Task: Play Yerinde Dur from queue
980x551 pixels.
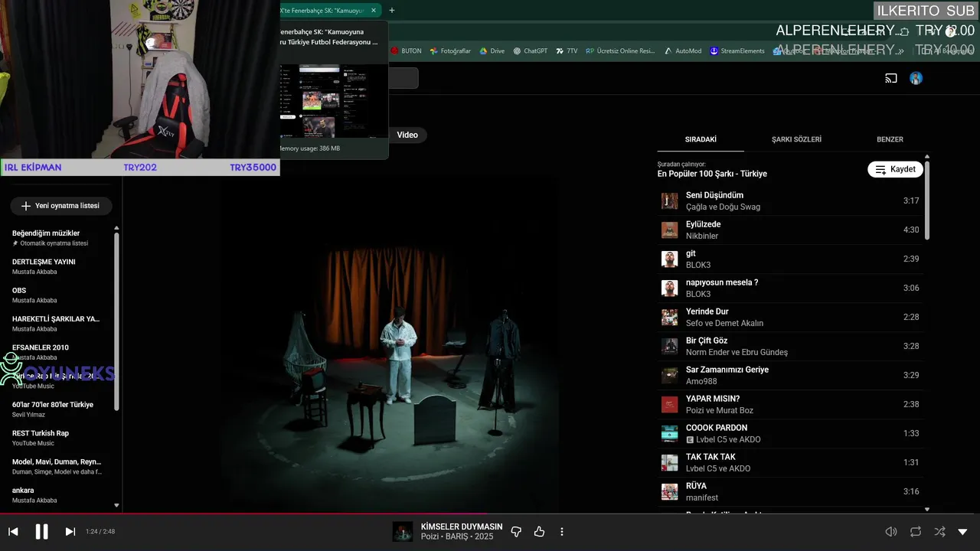Action: click(x=790, y=317)
